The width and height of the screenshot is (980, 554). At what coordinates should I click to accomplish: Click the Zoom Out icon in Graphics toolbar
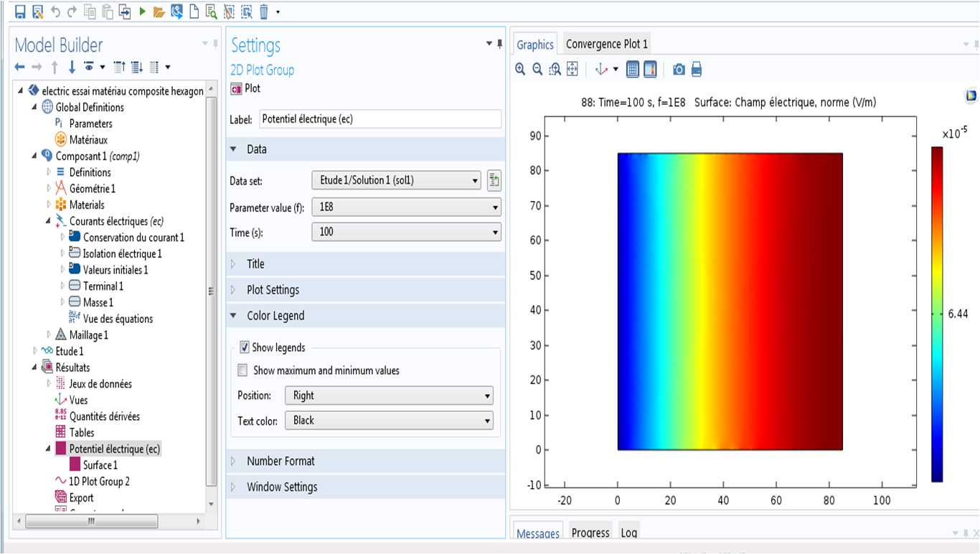(x=537, y=70)
